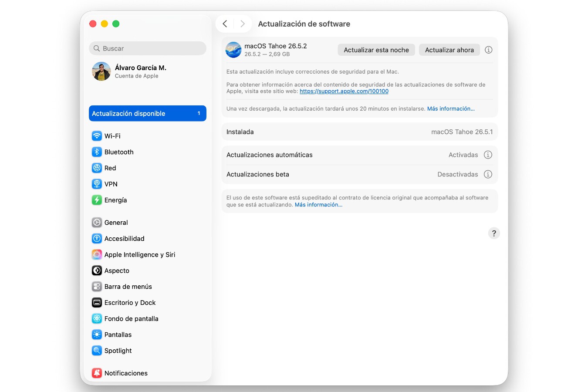Screen dimensions: 588x392
Task: Click the General gear icon
Action: 97,223
